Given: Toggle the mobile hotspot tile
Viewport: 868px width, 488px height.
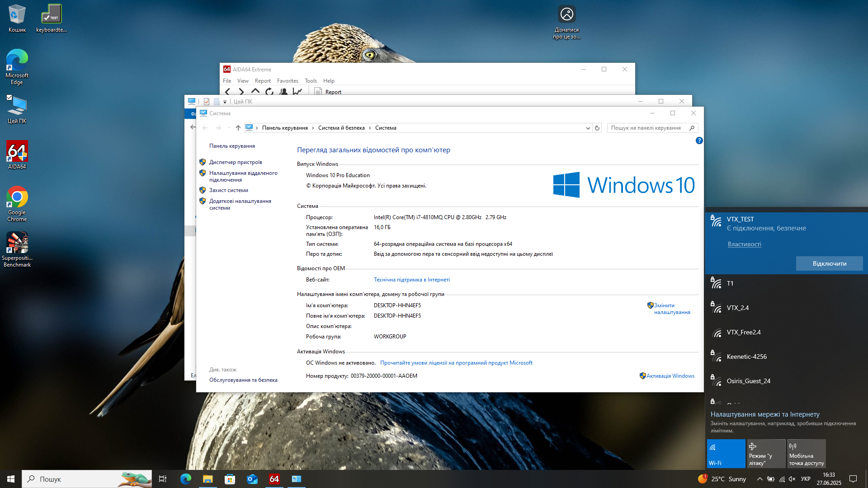Looking at the screenshot, I should (807, 453).
